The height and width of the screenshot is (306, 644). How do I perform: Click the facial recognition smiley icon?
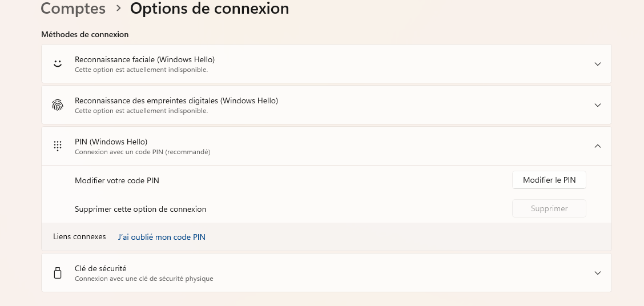click(58, 64)
